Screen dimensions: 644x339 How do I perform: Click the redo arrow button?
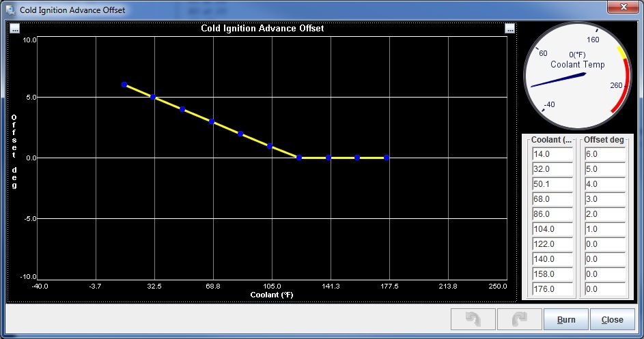(520, 319)
